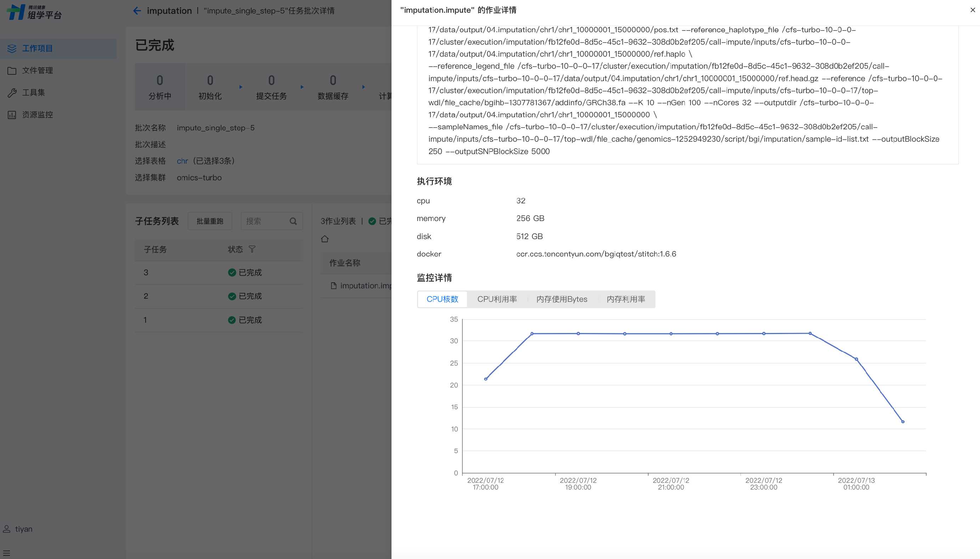Open 资源监控 chart icon in sidebar
980x559 pixels.
click(x=12, y=115)
